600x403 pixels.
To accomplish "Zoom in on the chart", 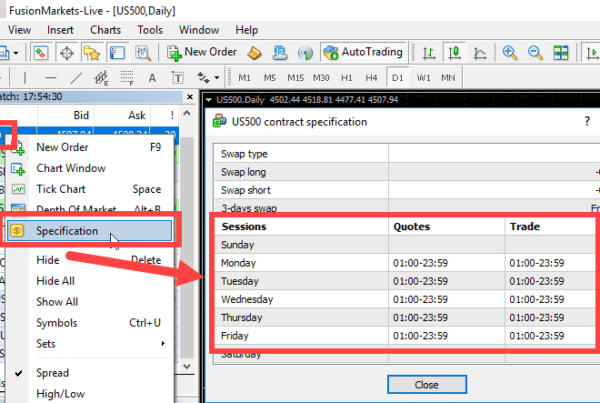I will click(x=510, y=53).
